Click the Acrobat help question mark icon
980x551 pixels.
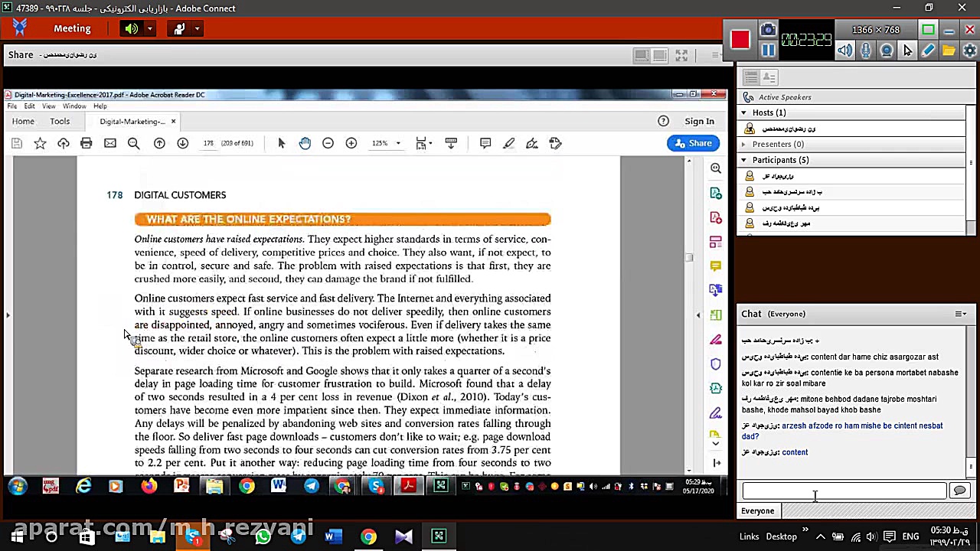664,121
